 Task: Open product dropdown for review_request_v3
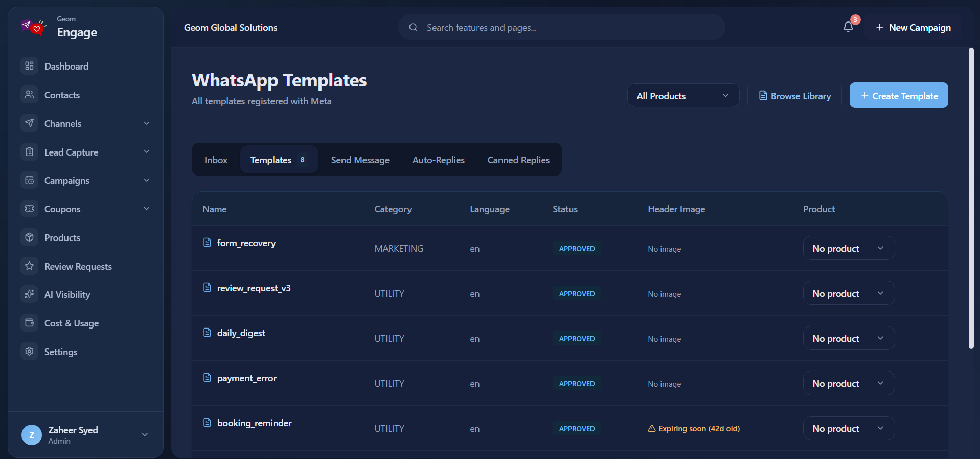[x=849, y=293]
